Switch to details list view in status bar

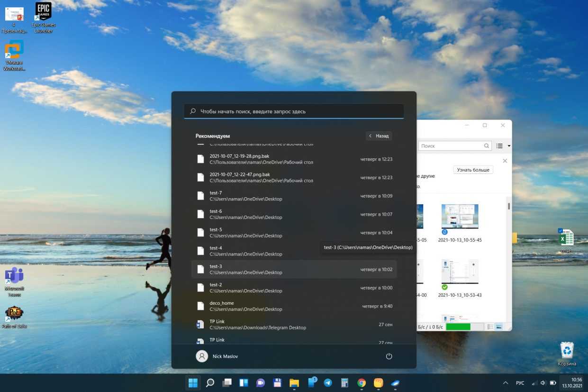tap(490, 327)
